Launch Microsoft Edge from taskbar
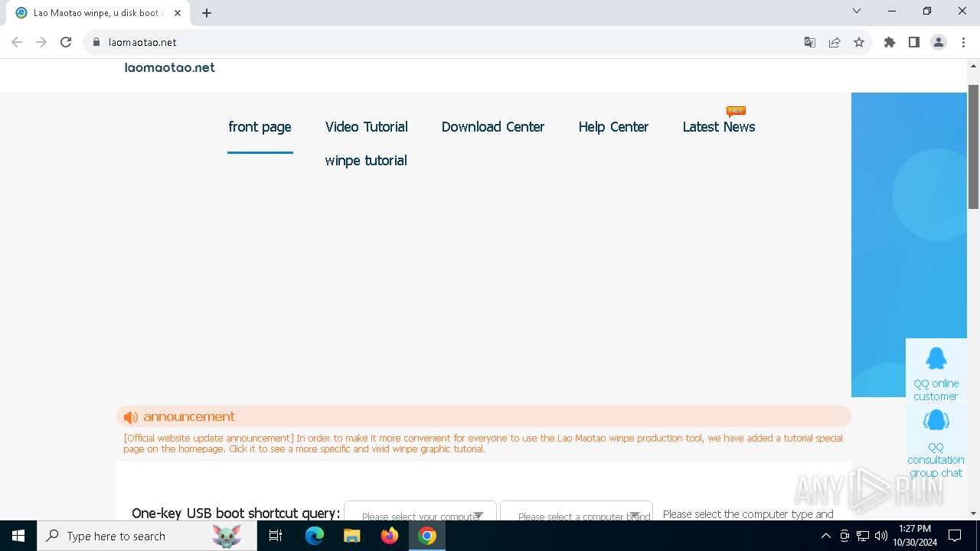This screenshot has width=980, height=551. tap(315, 536)
